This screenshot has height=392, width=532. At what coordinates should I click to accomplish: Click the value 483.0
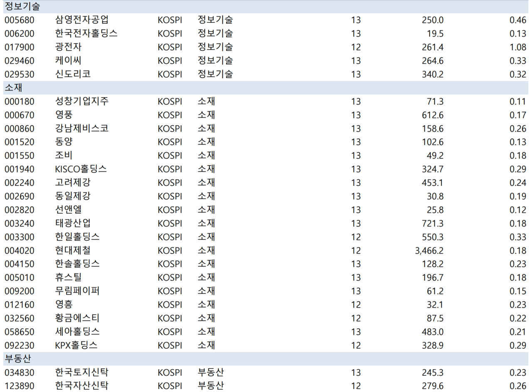[432, 332]
